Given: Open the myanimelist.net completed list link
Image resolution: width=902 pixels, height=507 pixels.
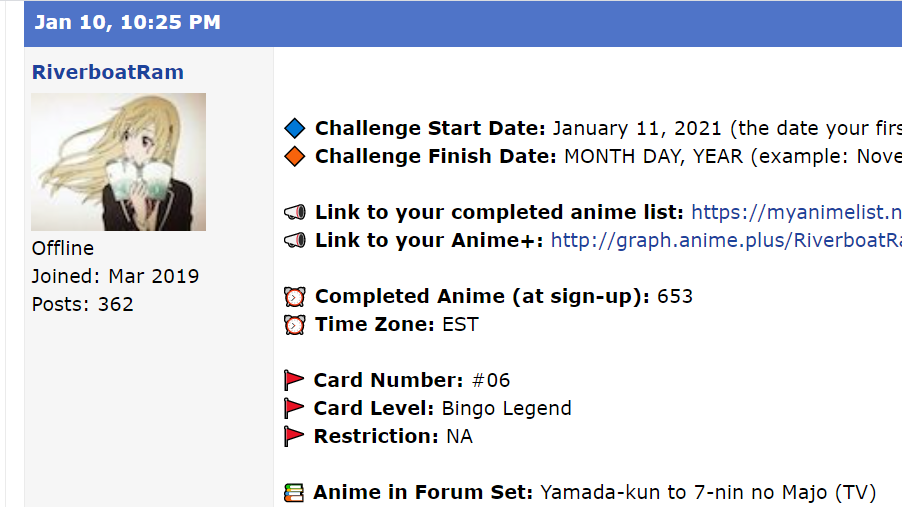Looking at the screenshot, I should [x=796, y=213].
